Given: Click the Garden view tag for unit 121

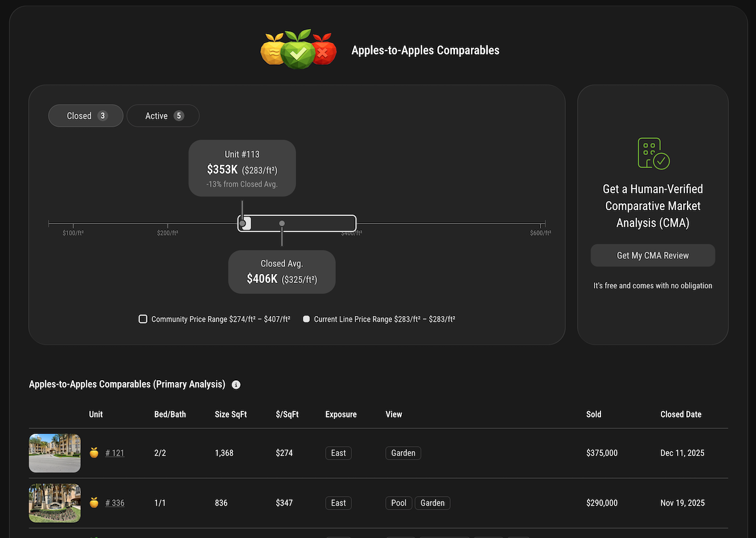Looking at the screenshot, I should click(x=403, y=453).
